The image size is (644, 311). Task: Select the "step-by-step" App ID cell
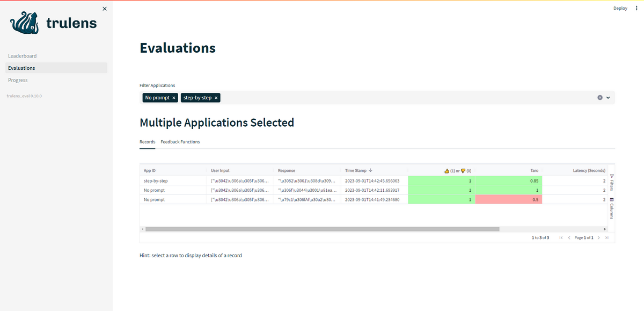coord(173,180)
